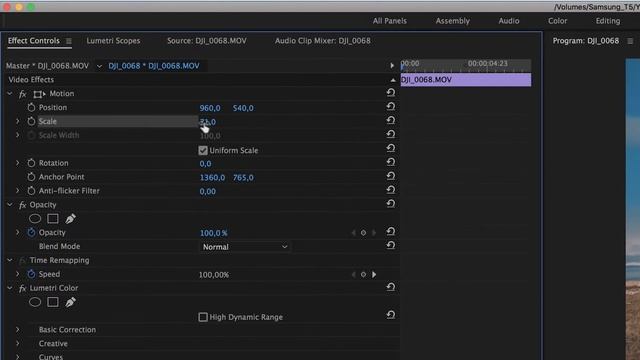Reset the Scale parameter

(x=391, y=120)
